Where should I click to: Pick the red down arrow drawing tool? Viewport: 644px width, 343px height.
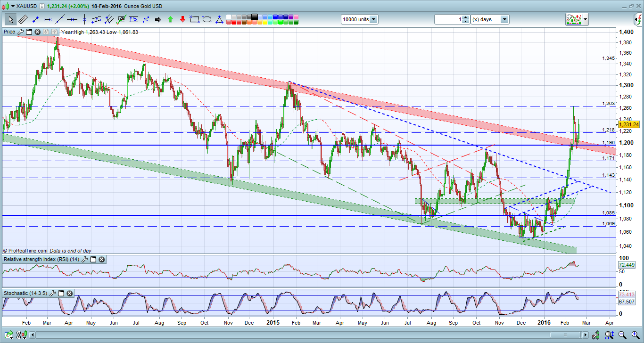[x=182, y=19]
